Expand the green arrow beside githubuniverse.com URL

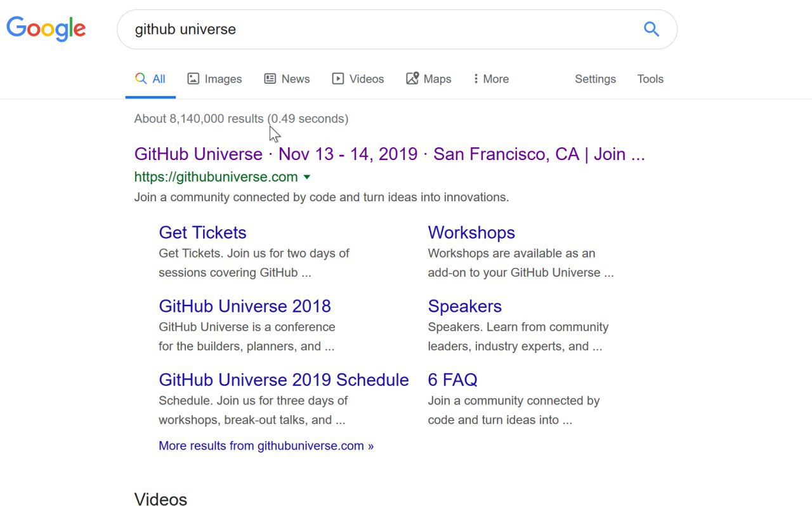point(307,177)
